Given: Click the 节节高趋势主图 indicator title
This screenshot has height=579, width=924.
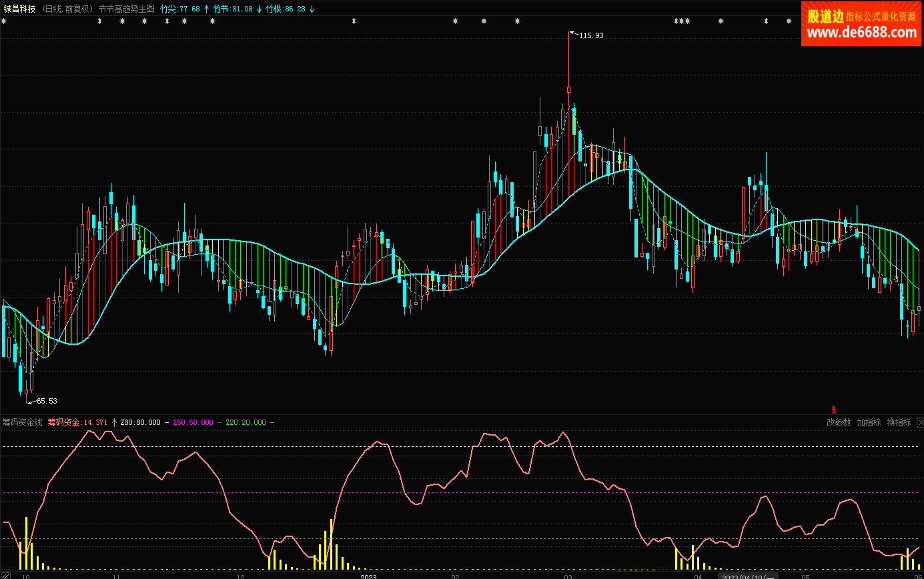Looking at the screenshot, I should [x=126, y=9].
